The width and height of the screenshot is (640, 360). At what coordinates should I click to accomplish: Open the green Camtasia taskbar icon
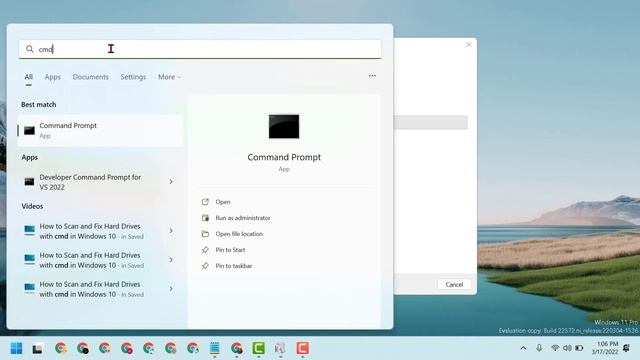pos(258,348)
